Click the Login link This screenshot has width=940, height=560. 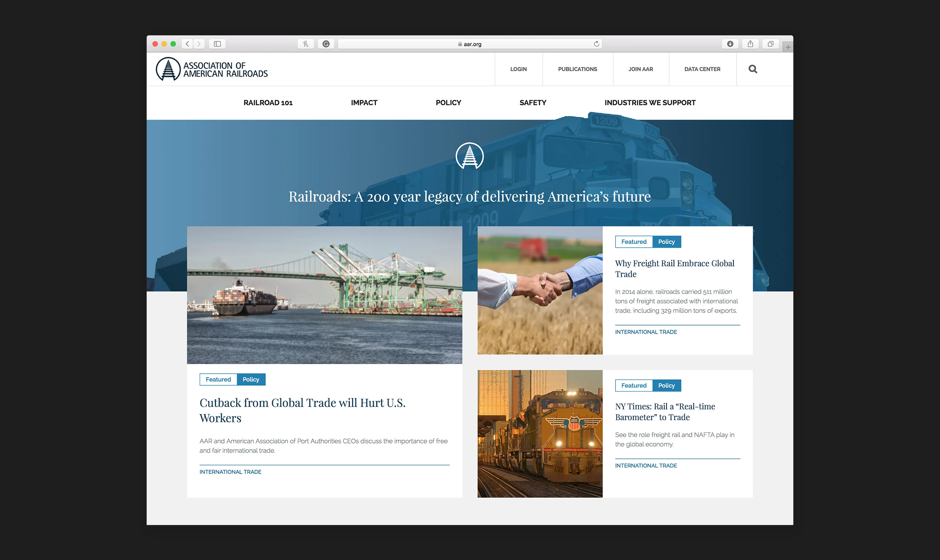tap(519, 69)
